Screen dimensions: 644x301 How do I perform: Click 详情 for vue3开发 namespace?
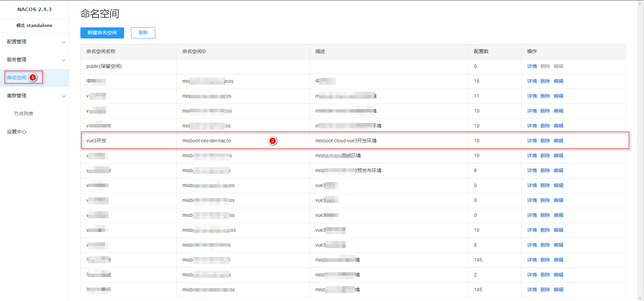click(x=532, y=141)
